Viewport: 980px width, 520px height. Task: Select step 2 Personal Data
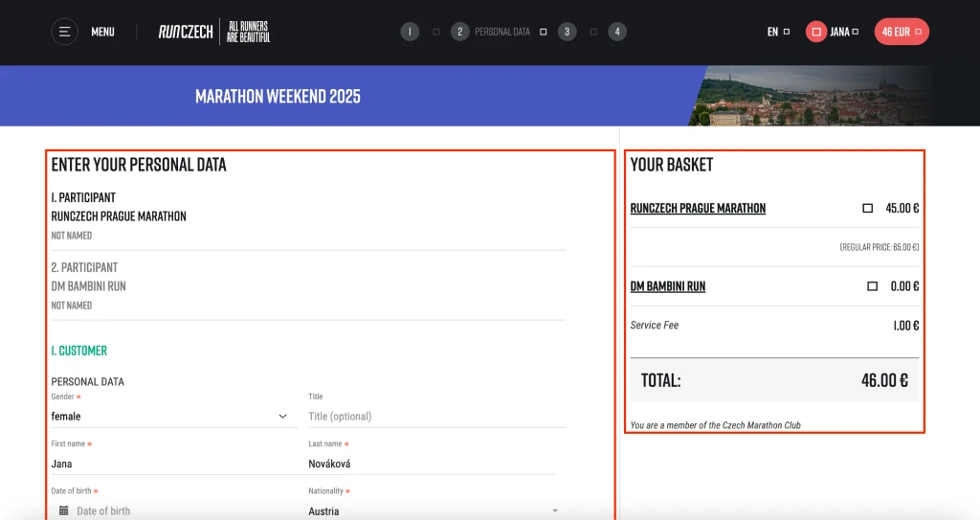[460, 32]
